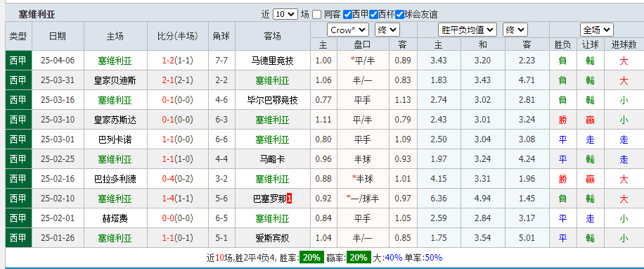Viewport: 644px width, 269px height.
Task: Click home odds 1.11 in 25-03-10 row
Action: [x=323, y=120]
